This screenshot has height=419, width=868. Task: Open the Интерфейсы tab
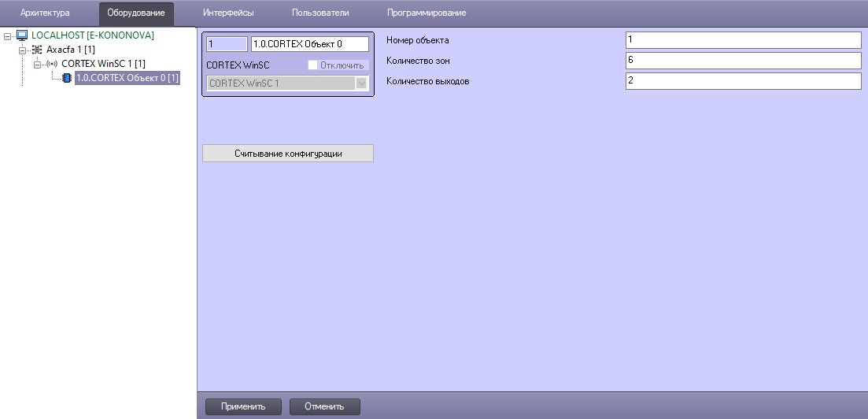tap(228, 13)
